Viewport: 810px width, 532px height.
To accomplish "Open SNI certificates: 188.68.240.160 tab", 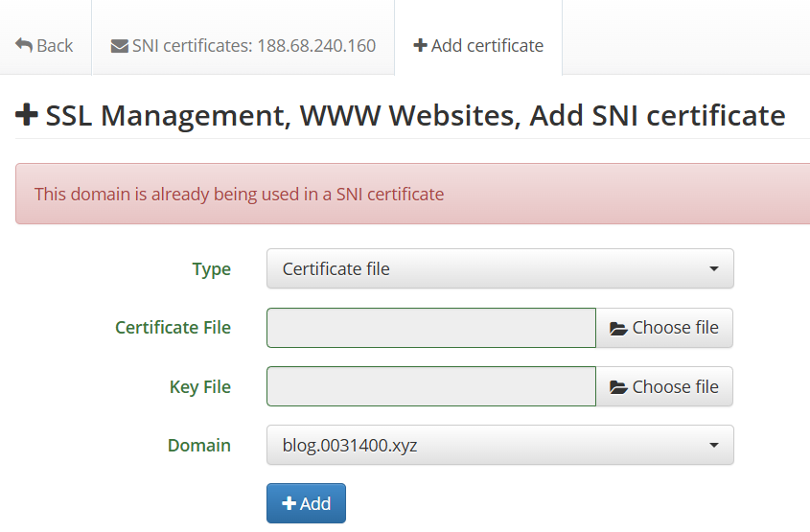I will click(243, 45).
